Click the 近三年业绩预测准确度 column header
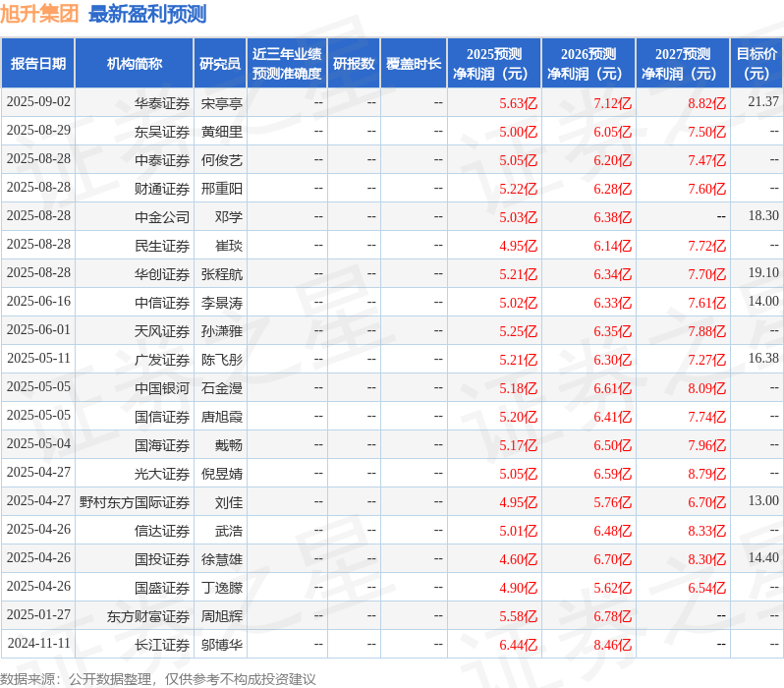The height and width of the screenshot is (688, 784). point(287,64)
